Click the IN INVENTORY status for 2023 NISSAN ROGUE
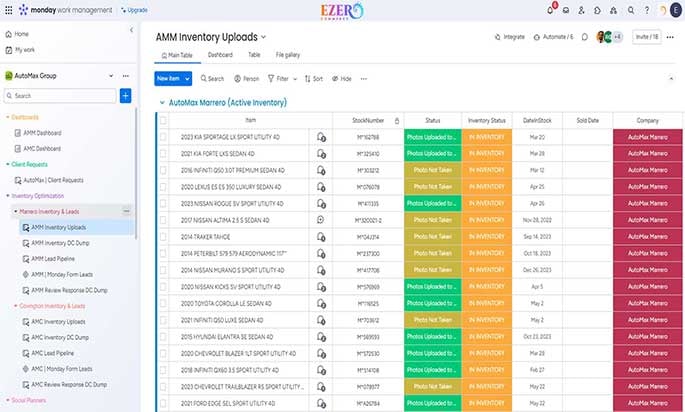 [487, 204]
